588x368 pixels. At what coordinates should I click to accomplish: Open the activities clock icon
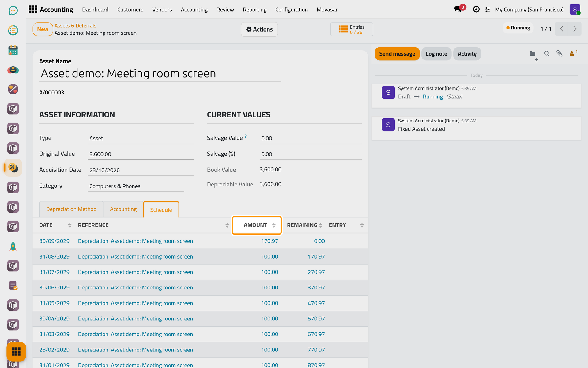pyautogui.click(x=476, y=9)
